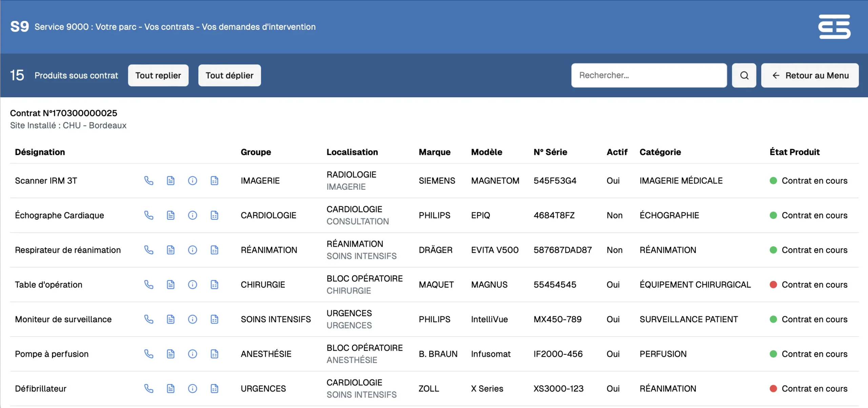Open the document icon for Scanner IRM 3T
The width and height of the screenshot is (868, 408).
171,181
